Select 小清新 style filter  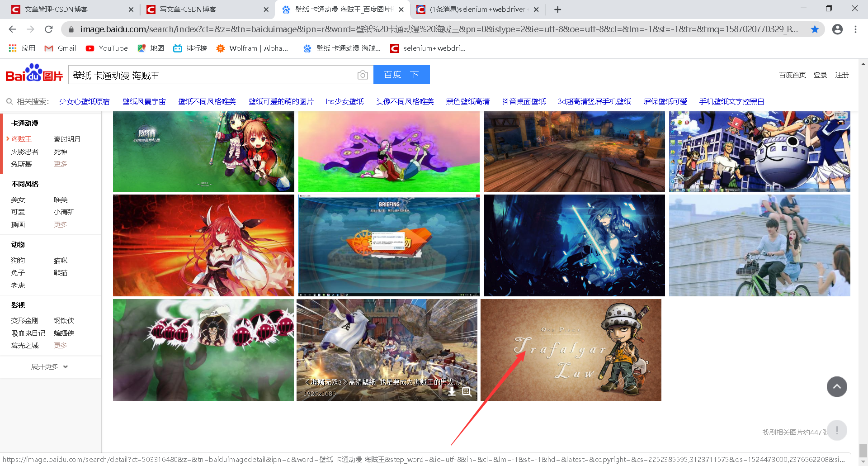[x=64, y=212]
